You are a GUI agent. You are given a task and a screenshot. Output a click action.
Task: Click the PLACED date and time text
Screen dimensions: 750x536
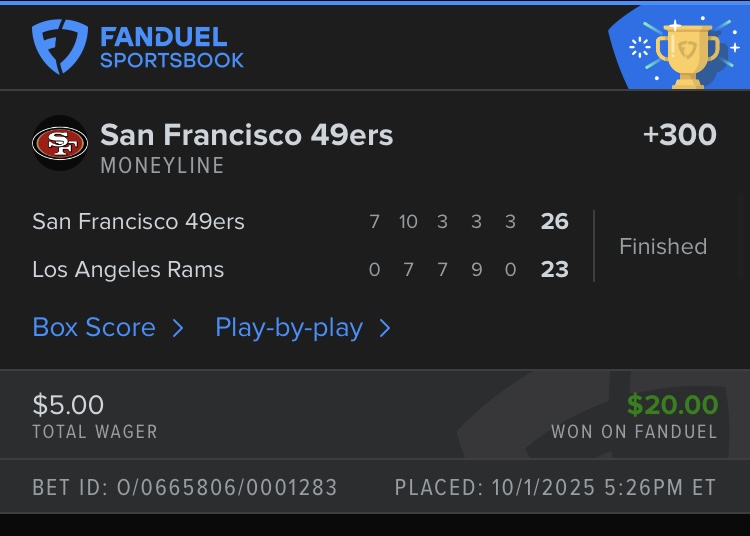click(555, 488)
